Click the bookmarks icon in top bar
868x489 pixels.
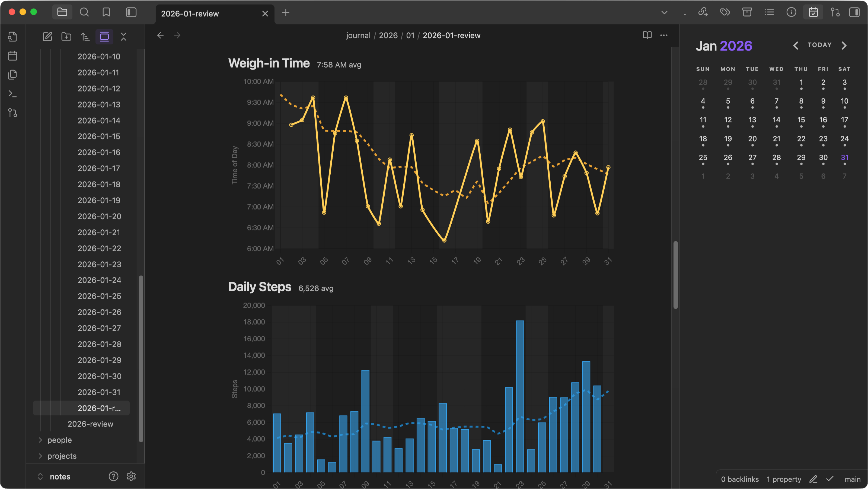pyautogui.click(x=106, y=12)
